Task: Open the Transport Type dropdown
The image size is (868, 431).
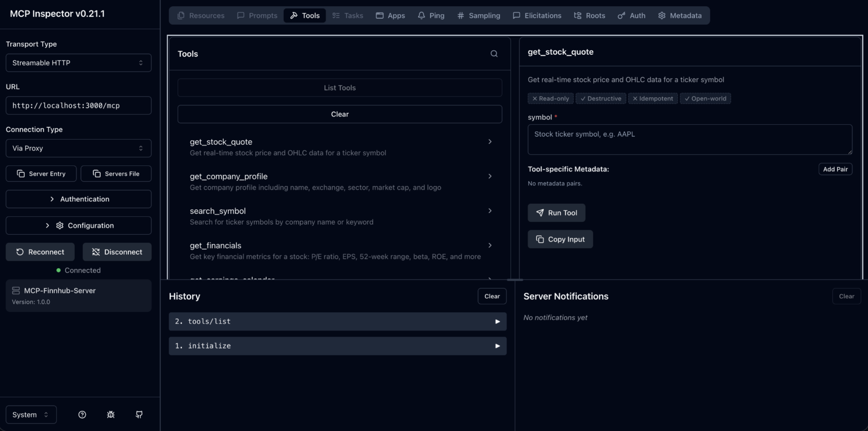Action: pos(79,63)
